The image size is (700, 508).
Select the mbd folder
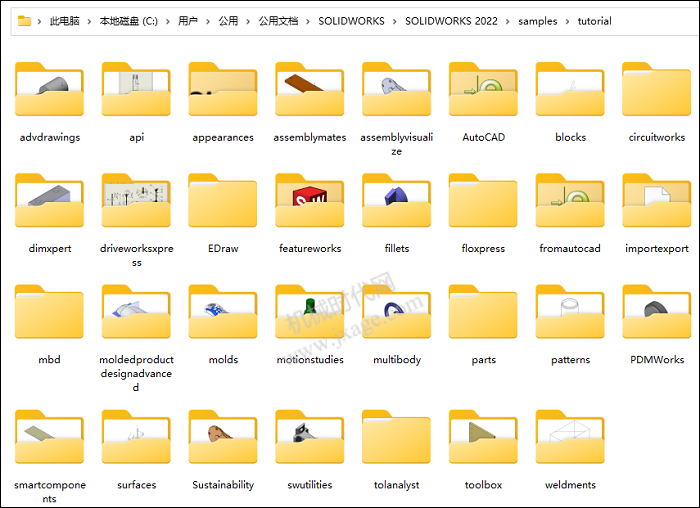50,312
